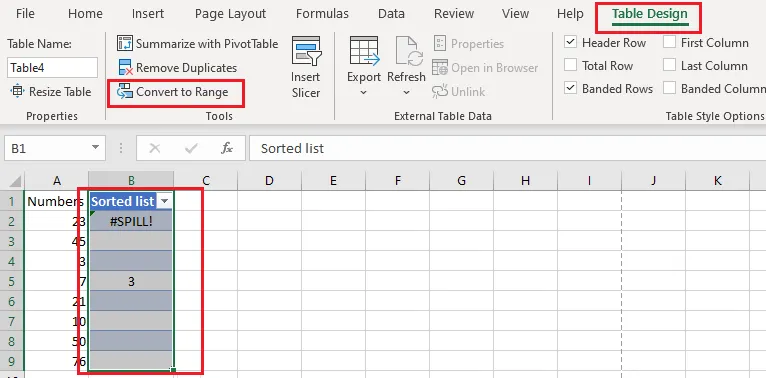
Task: Enable the Last Column checkbox
Action: coord(669,65)
